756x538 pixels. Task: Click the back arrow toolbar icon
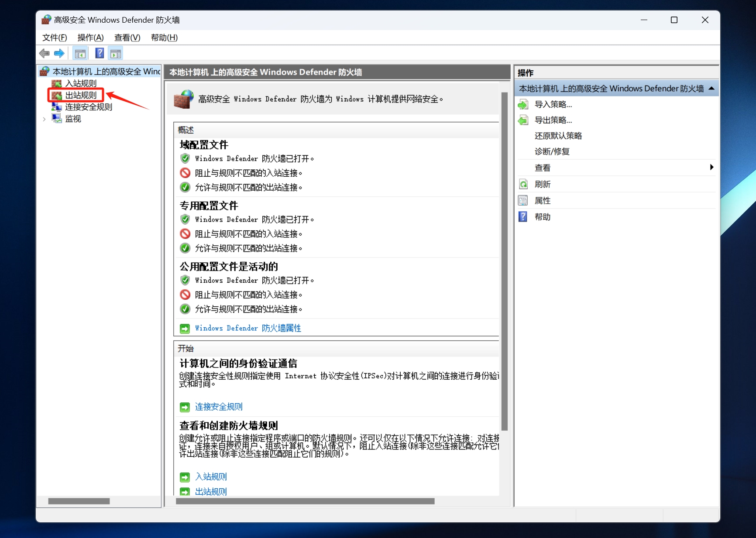coord(44,54)
